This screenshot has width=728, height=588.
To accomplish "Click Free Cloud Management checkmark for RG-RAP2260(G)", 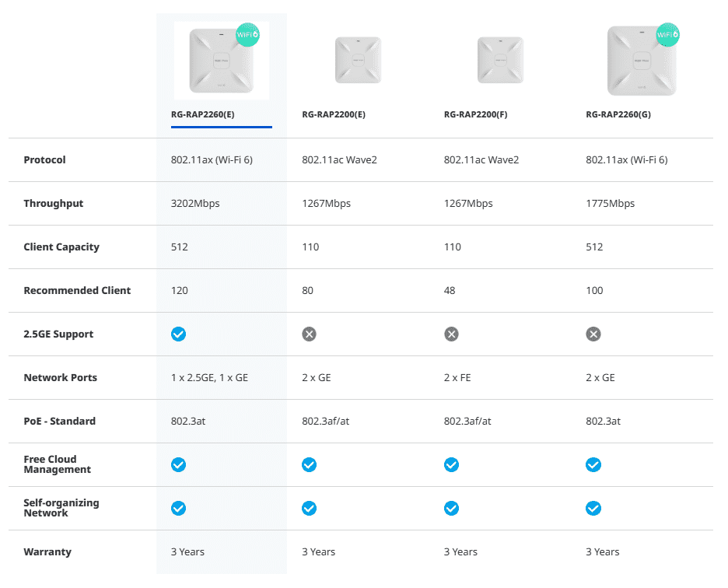I will [x=593, y=464].
